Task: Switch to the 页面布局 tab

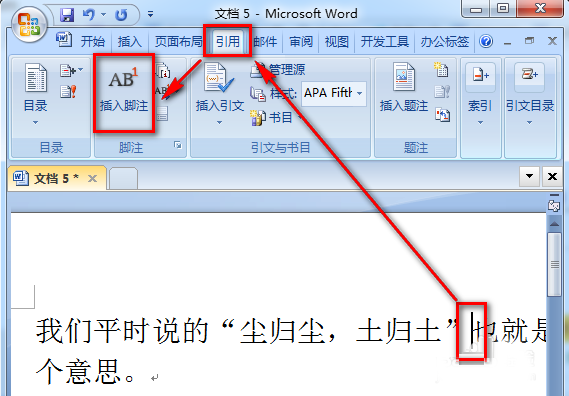Action: click(x=178, y=41)
